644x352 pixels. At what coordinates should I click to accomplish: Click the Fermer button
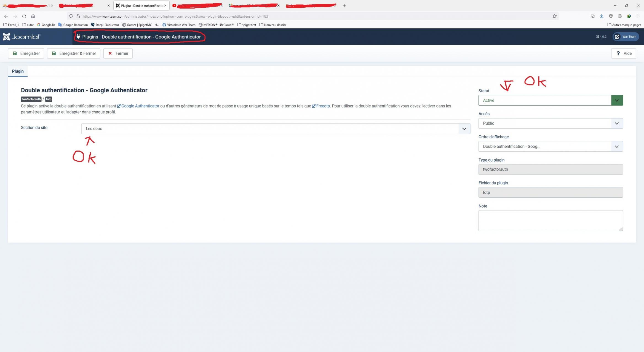coord(118,53)
